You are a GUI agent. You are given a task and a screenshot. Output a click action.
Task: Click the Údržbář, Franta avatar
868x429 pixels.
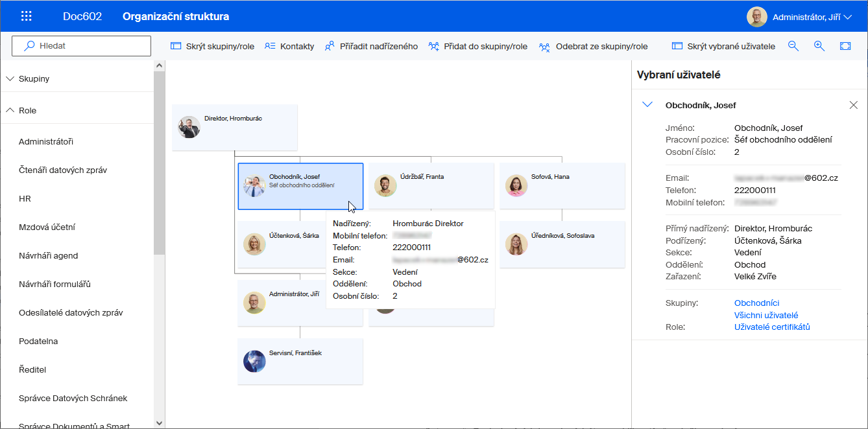click(x=385, y=185)
